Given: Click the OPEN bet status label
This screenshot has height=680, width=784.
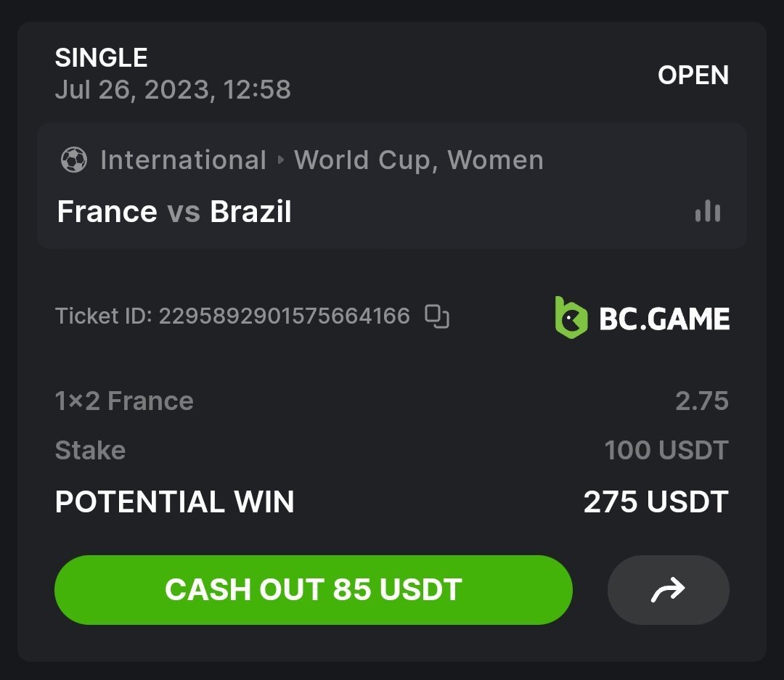Looking at the screenshot, I should click(x=693, y=75).
